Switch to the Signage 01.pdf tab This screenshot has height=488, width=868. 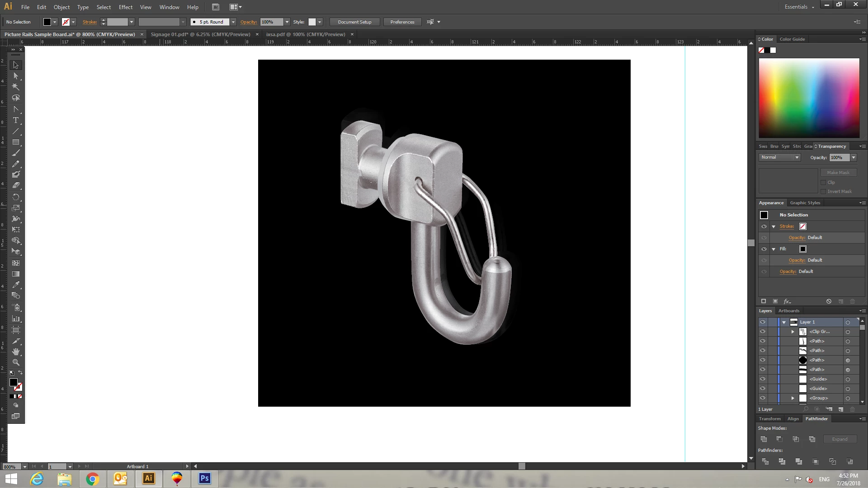(200, 34)
